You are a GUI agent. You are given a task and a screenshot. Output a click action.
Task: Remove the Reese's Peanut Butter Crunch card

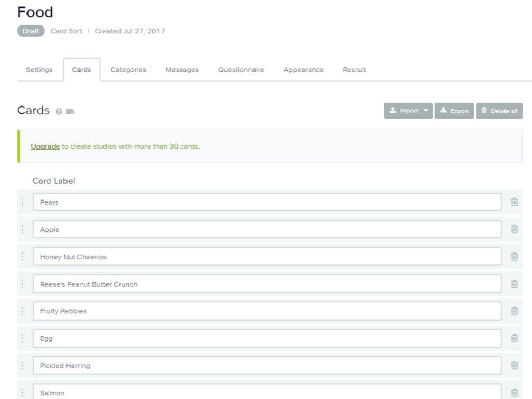coord(514,284)
